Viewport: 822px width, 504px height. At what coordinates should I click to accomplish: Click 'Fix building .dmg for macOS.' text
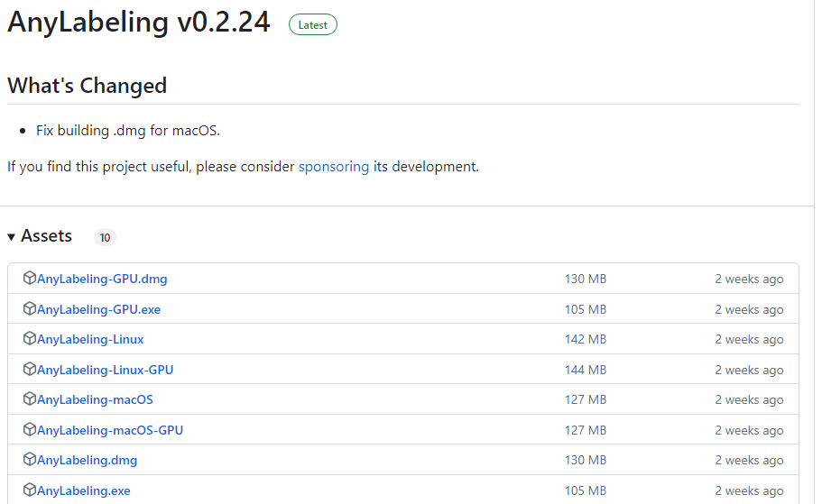click(128, 131)
